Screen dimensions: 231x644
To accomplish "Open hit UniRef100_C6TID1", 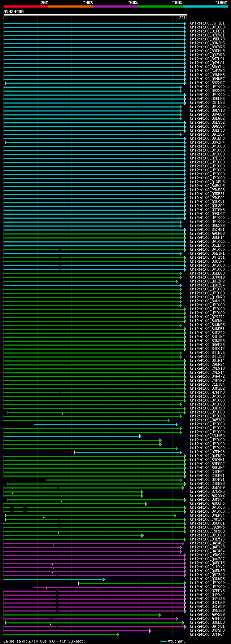I will click(x=207, y=23).
